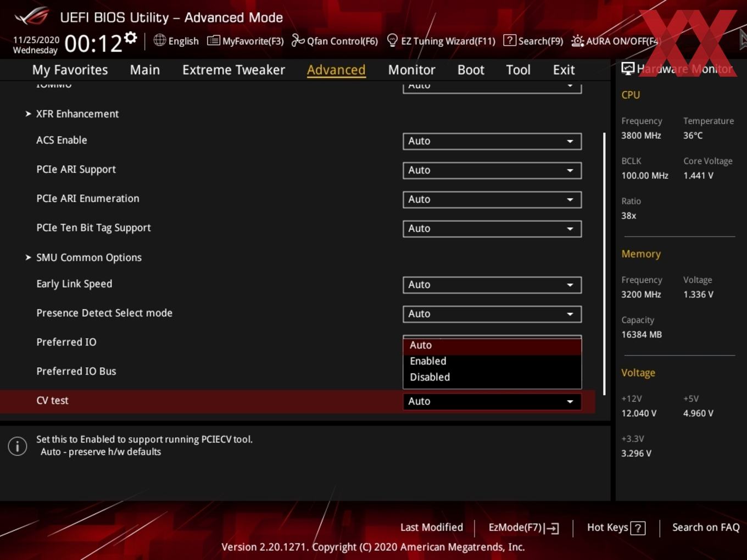Choose Disabled in the open option list
Image resolution: width=747 pixels, height=560 pixels.
point(492,377)
